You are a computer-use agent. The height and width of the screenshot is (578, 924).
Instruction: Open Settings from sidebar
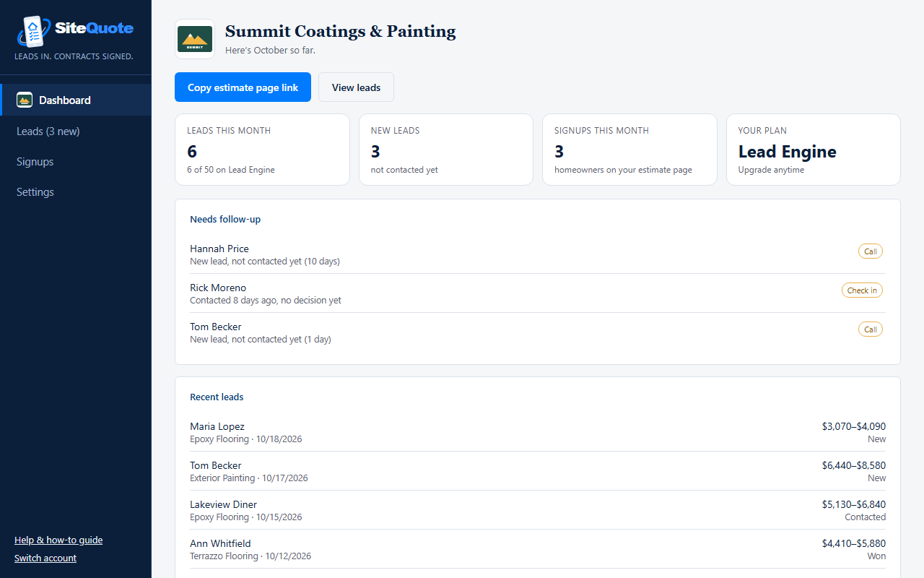pos(35,192)
